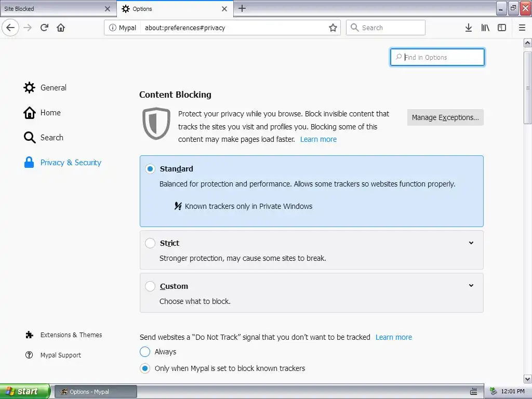
Task: Choose Always for Do Not Track
Action: pos(145,352)
